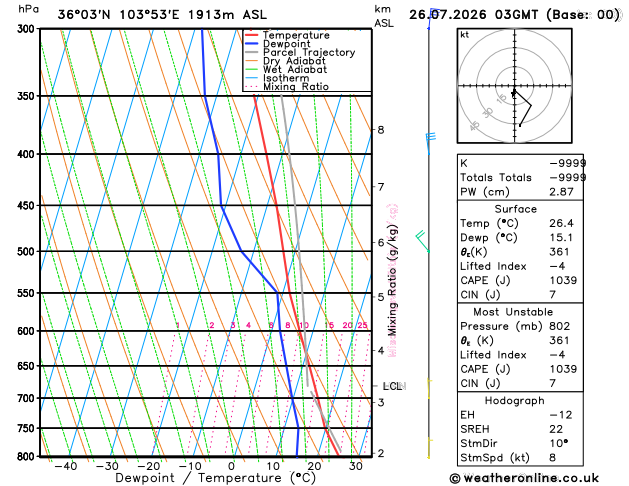Click the LCL marker label

392,386
